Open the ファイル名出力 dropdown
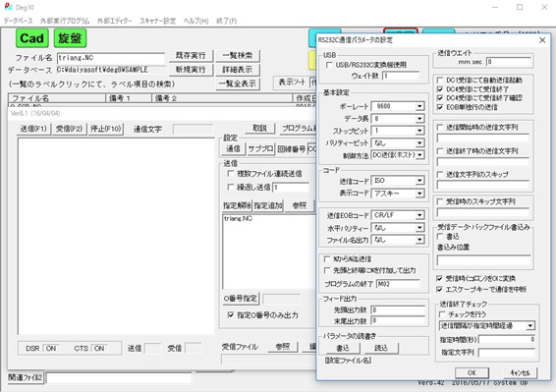The height and width of the screenshot is (392, 556). 419,240
